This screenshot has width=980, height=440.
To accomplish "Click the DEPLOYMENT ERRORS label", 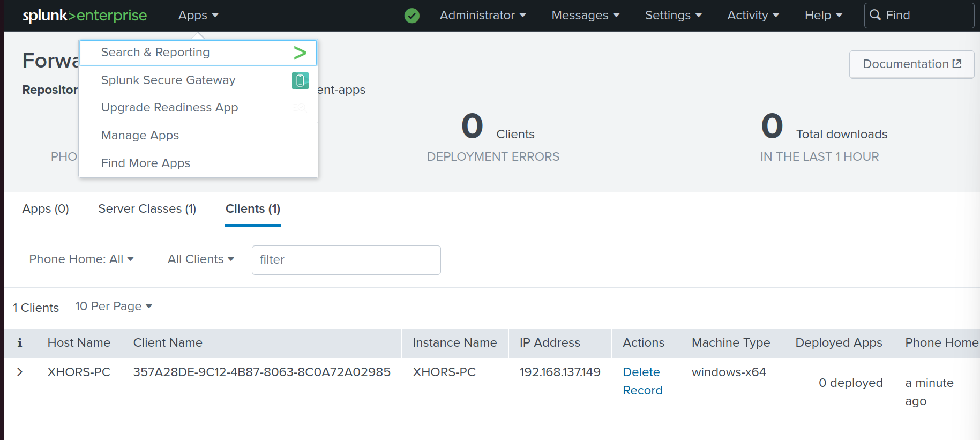I will (x=493, y=157).
